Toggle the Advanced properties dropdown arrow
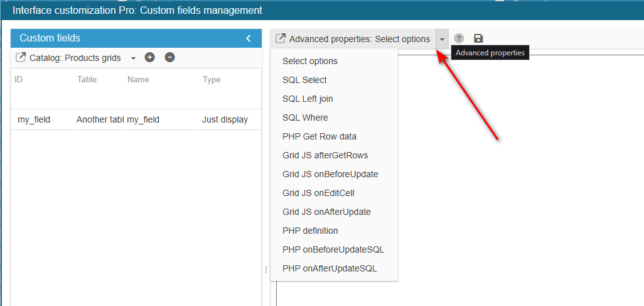This screenshot has height=306, width=644. 442,39
